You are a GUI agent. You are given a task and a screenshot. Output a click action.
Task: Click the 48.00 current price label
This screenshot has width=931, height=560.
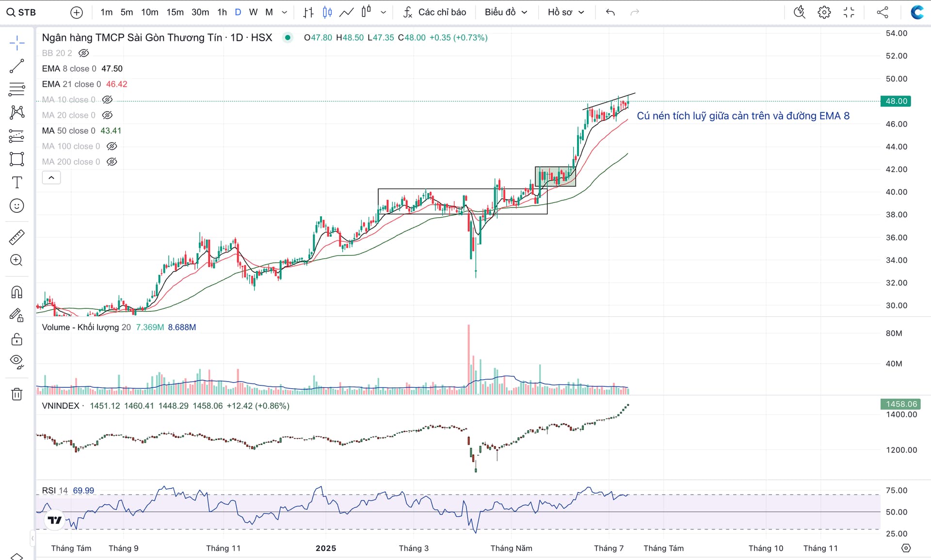point(896,101)
